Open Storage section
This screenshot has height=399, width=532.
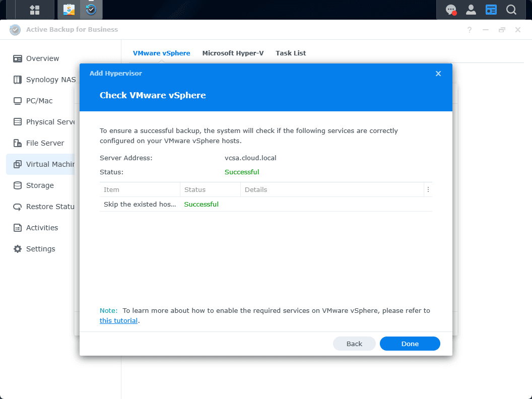(40, 185)
